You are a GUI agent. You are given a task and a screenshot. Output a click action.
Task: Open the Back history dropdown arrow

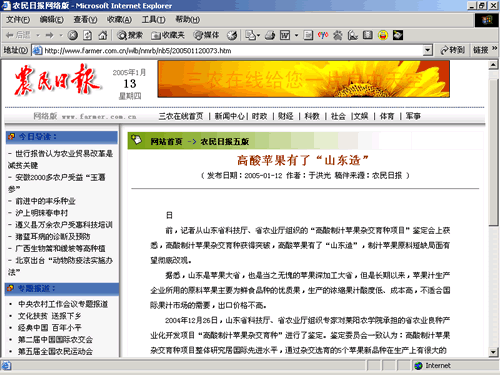tap(38, 35)
